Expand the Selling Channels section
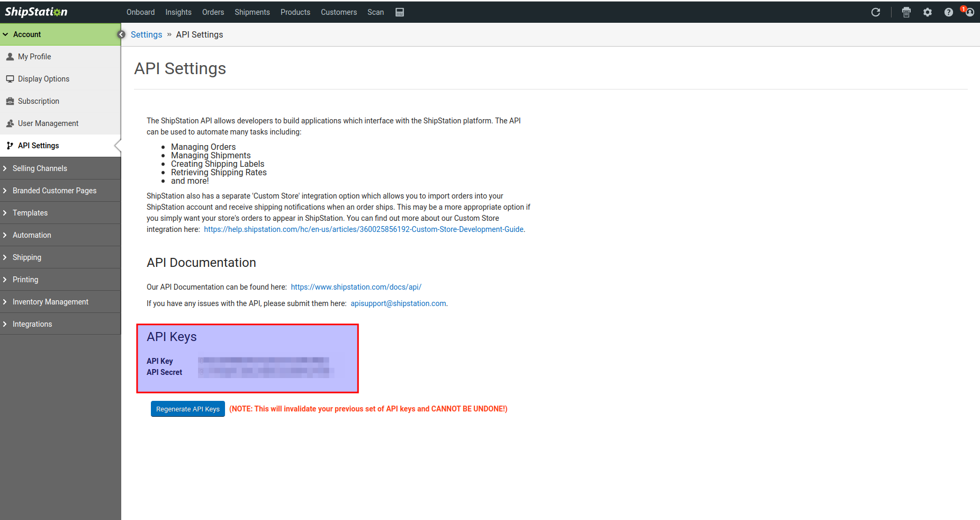980x520 pixels. (60, 168)
